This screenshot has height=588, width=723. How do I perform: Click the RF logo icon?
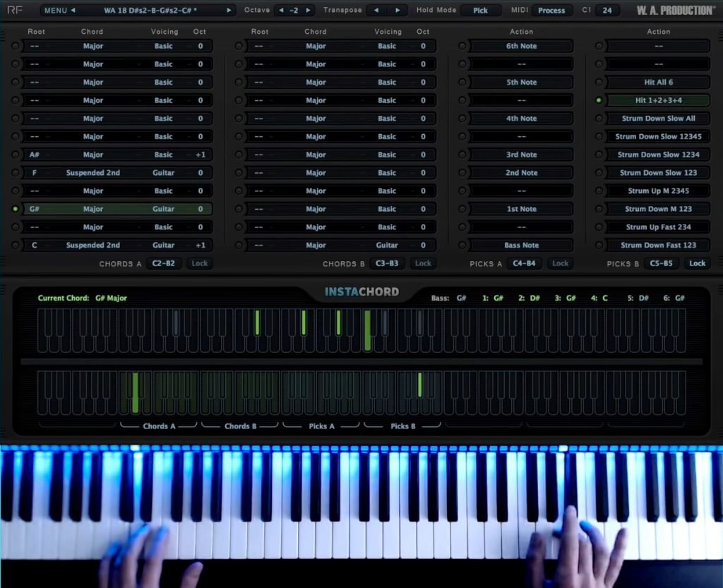pos(14,10)
